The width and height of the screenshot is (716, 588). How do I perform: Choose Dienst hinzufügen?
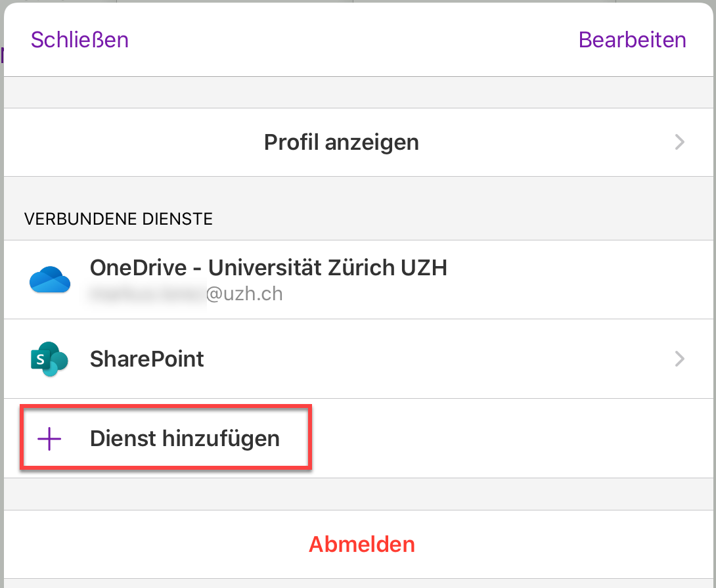point(185,438)
